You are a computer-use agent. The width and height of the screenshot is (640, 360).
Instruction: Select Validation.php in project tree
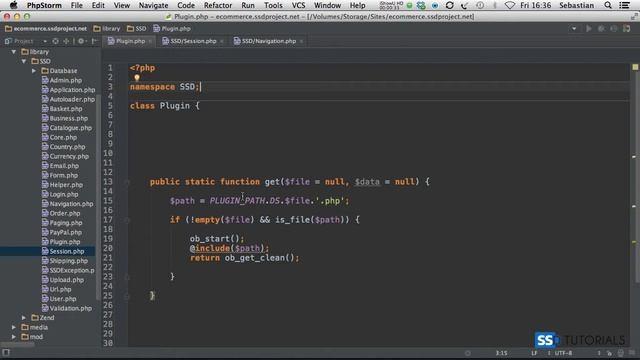click(x=67, y=308)
